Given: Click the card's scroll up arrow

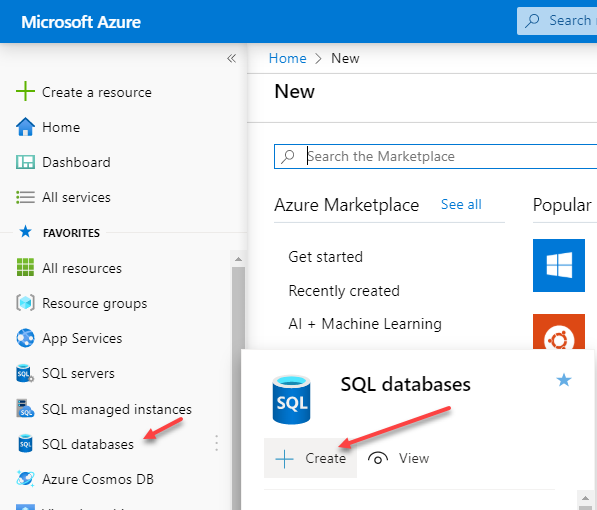Looking at the screenshot, I should [586, 498].
